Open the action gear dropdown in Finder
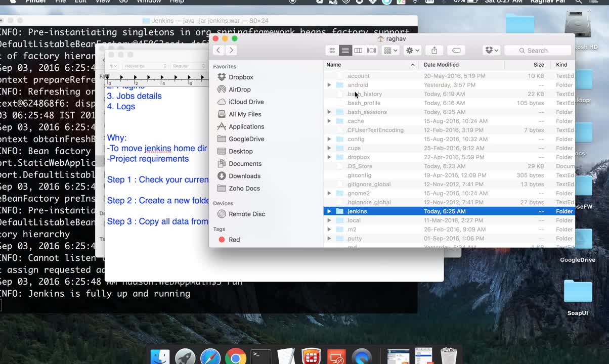 pos(412,50)
